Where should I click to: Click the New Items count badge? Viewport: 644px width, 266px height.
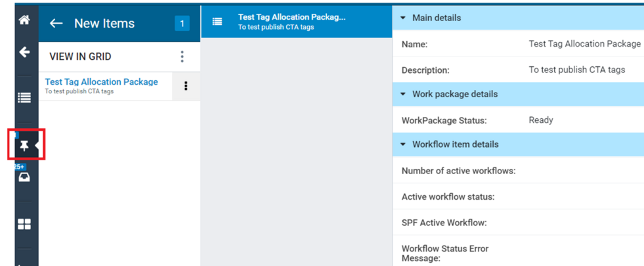(182, 24)
